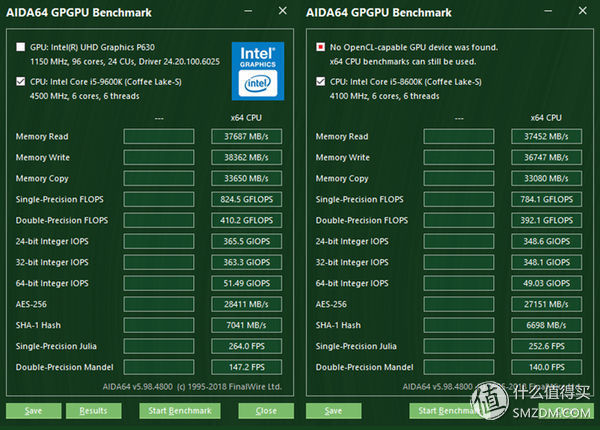
Task: Click the Intel Graphics logo
Action: point(258,71)
